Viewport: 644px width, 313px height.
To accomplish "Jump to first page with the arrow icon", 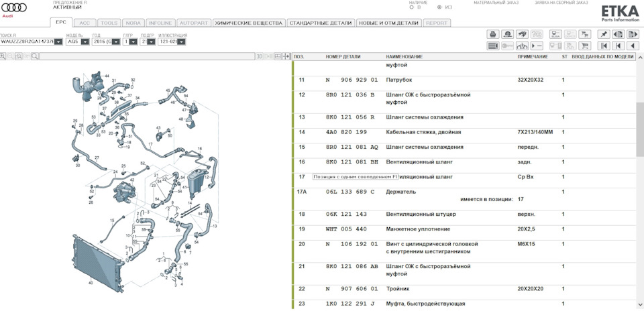I will pos(604,46).
